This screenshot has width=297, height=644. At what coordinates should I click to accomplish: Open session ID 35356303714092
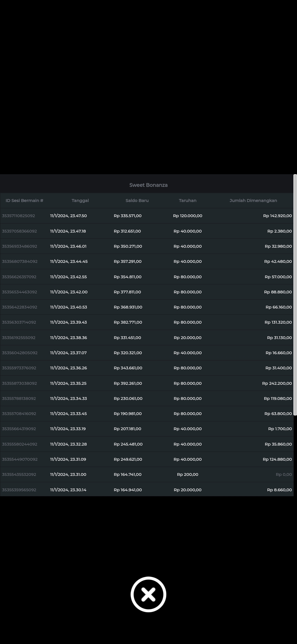[x=19, y=322]
